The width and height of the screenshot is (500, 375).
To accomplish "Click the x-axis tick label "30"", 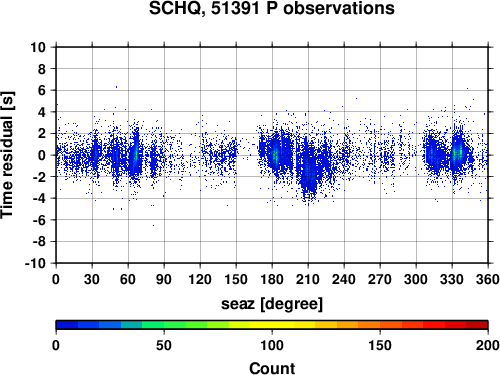I will coord(92,279).
